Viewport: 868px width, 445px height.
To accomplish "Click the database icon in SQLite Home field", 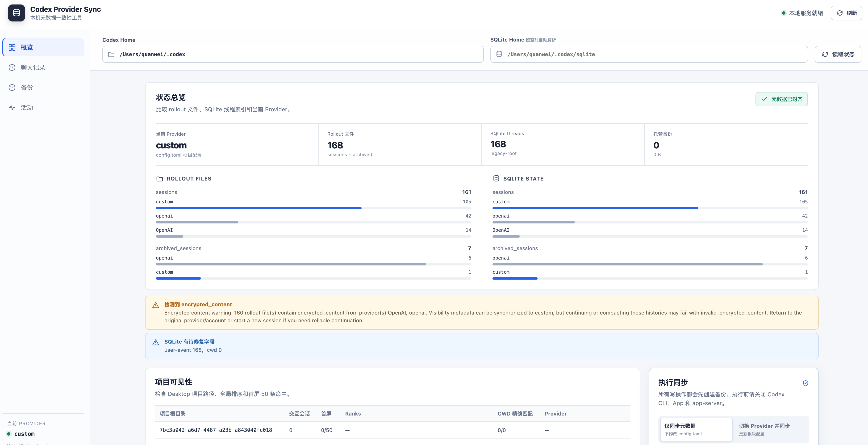I will click(x=499, y=54).
